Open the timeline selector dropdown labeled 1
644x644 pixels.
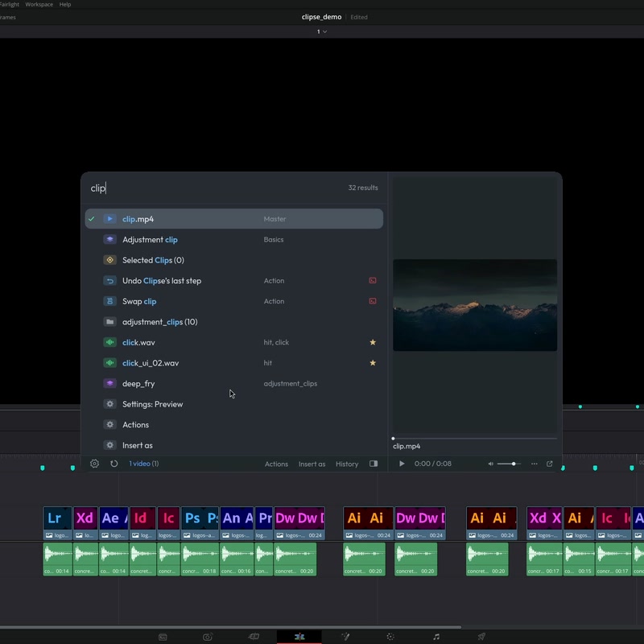[321, 31]
